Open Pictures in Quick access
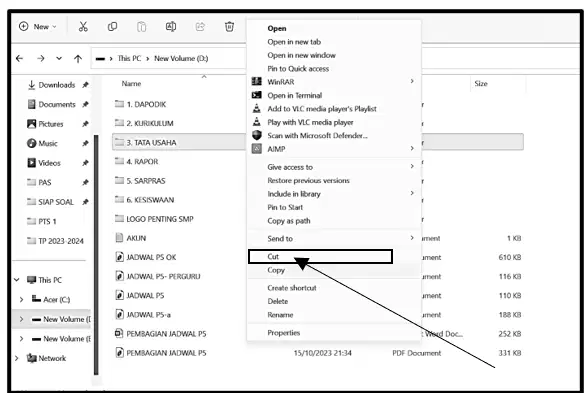586x393 pixels. click(45, 124)
